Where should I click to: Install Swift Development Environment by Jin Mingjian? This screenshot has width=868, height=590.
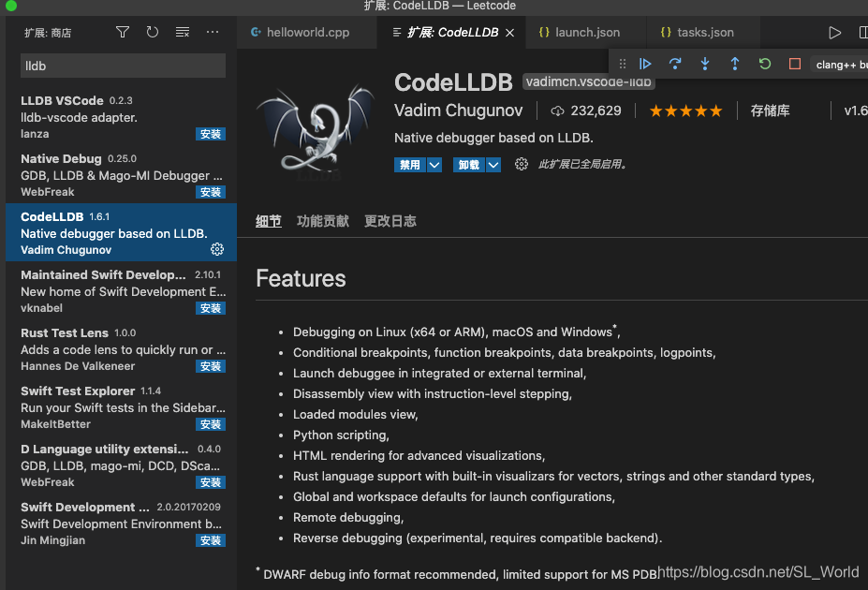pyautogui.click(x=211, y=540)
